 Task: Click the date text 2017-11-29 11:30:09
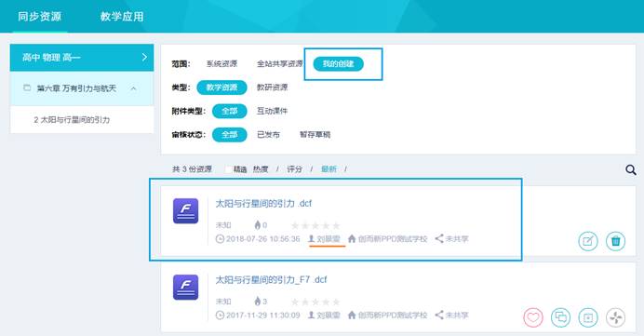click(262, 315)
